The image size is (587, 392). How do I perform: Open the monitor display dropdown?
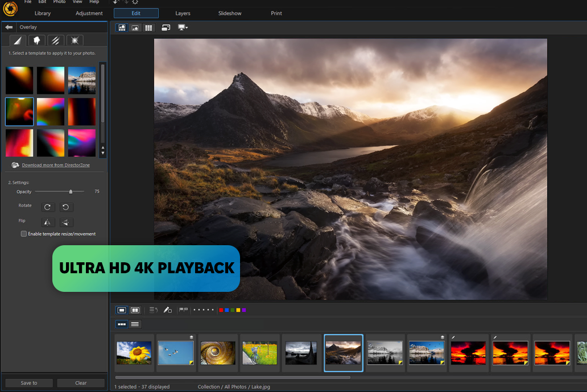(183, 27)
